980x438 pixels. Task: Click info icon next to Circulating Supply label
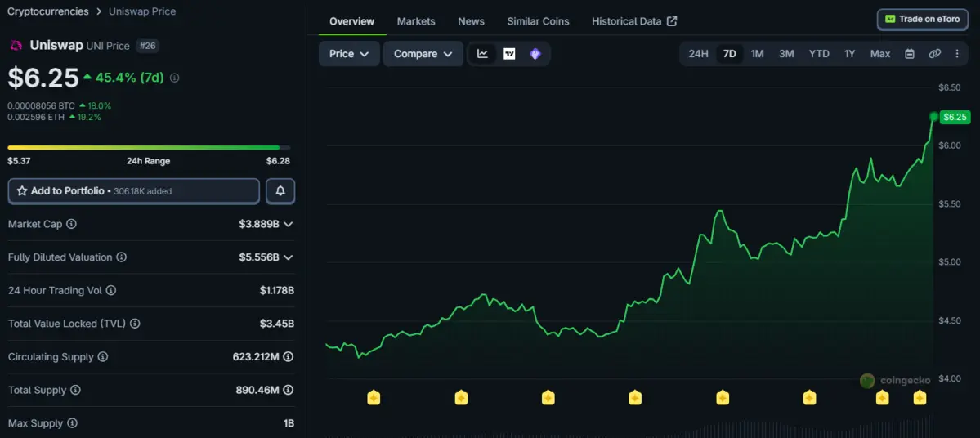pos(102,357)
